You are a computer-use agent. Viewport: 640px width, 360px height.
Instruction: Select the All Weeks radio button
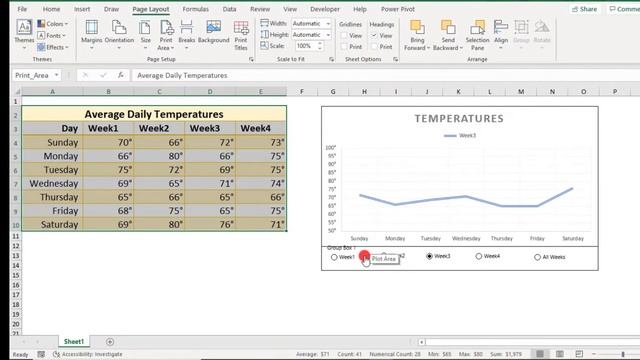pyautogui.click(x=538, y=257)
